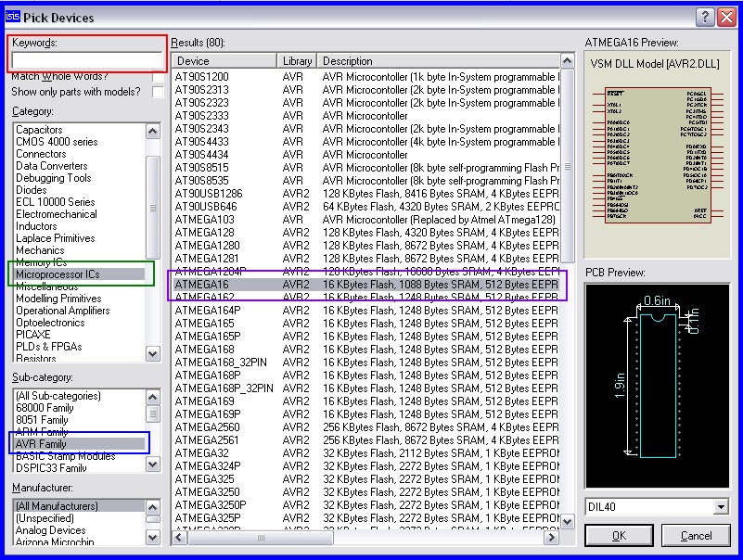743x560 pixels.
Task: Click the ISIS icon in title bar
Action: point(13,17)
